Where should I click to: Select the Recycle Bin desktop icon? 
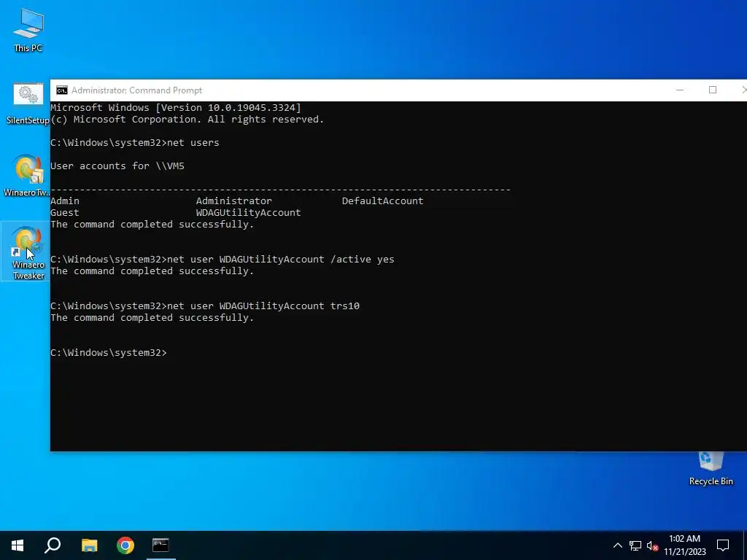[x=711, y=469]
